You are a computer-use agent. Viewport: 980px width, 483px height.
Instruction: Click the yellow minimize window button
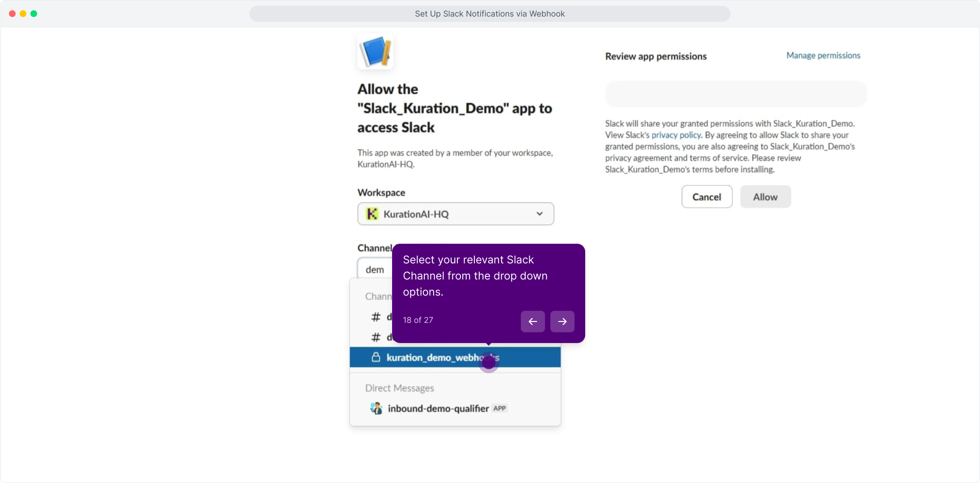[x=23, y=14]
